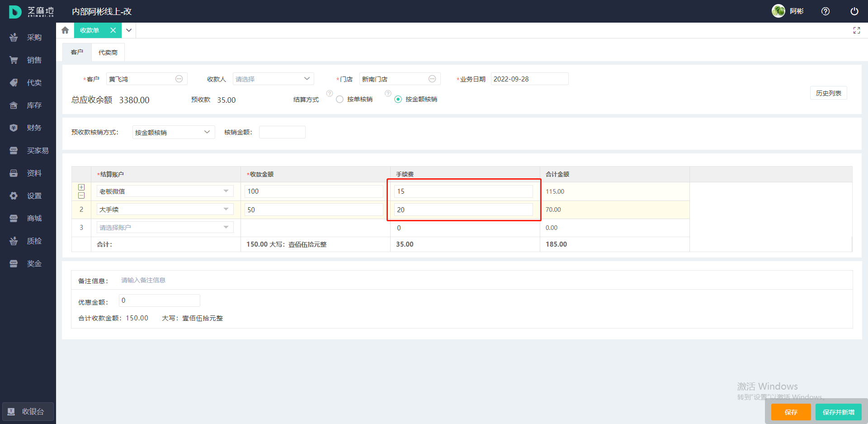The image size is (868, 424).
Task: Click the 门店 field showing 新南门店
Action: (400, 79)
